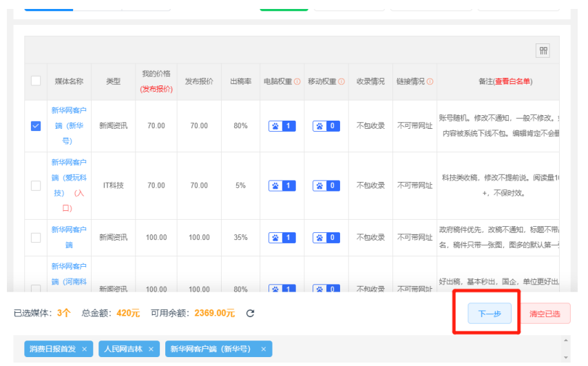Check the 100.00 新闻资讯 新华网客户端 row checkbox

(36, 237)
